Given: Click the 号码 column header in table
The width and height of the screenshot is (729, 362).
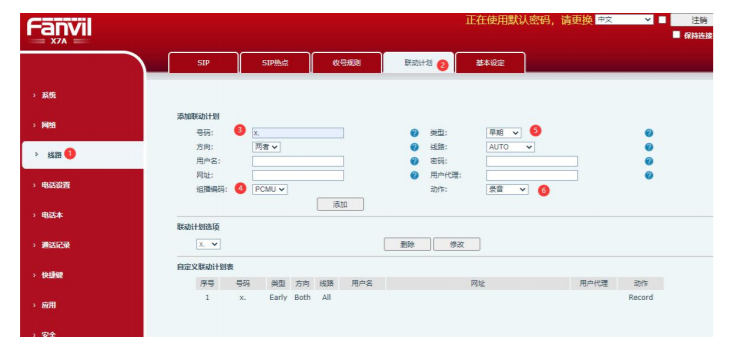Looking at the screenshot, I should click(243, 283).
